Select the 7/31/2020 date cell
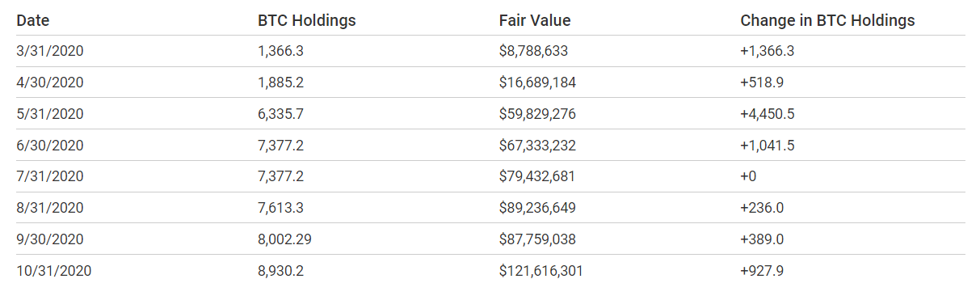The height and width of the screenshot is (296, 980). [50, 176]
